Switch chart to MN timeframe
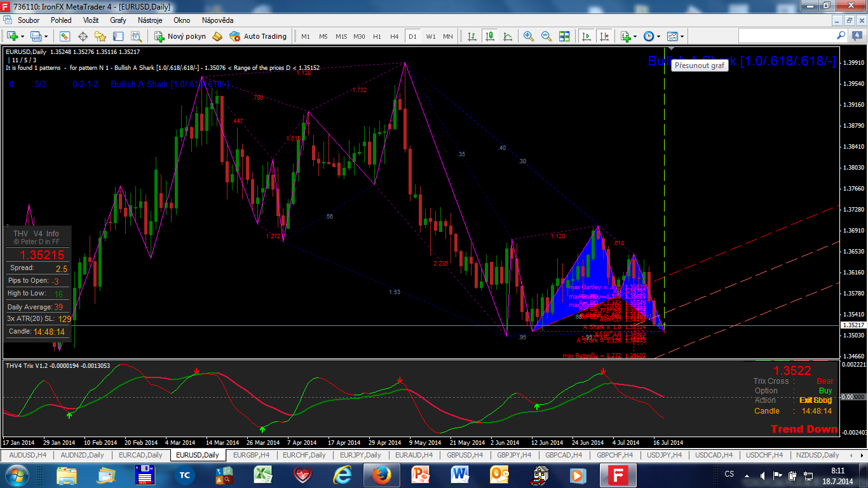Image resolution: width=868 pixels, height=488 pixels. point(448,36)
